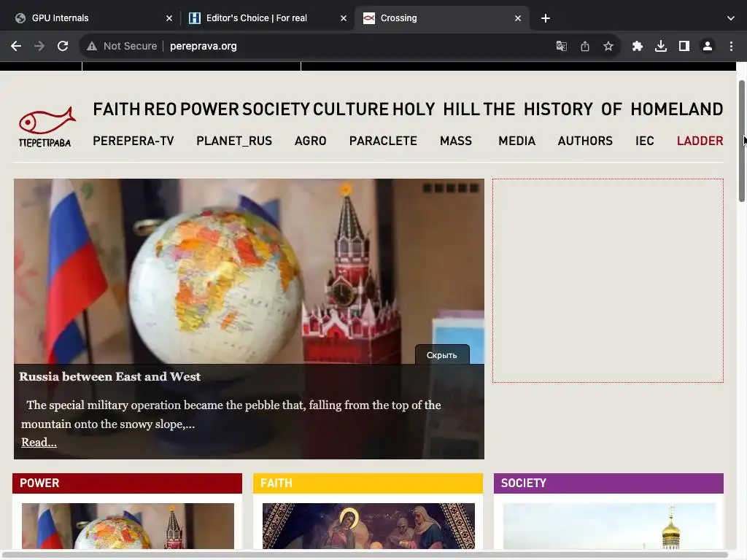The height and width of the screenshot is (560, 747).
Task: Open the POWER menu section
Action: 209,109
